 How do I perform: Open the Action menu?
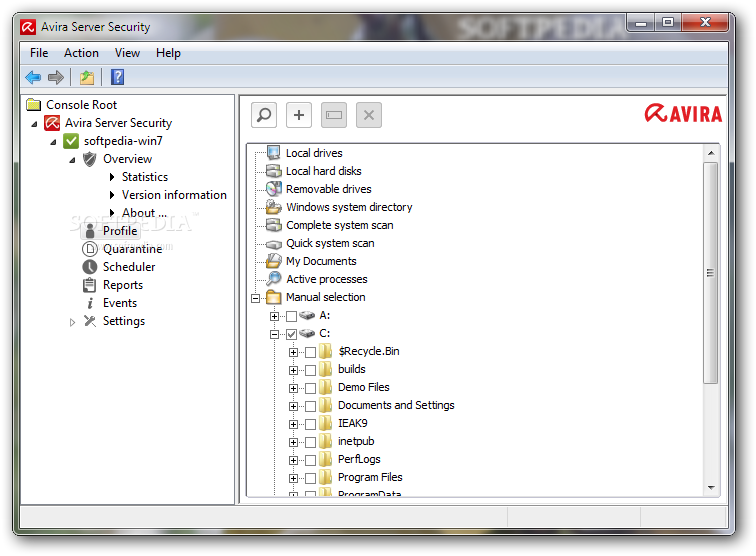pos(81,53)
